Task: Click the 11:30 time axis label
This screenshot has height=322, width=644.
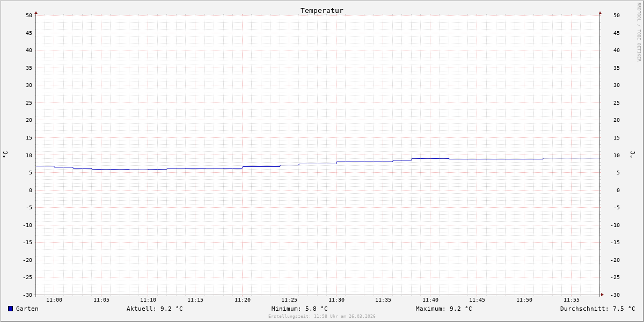Action: [336, 299]
